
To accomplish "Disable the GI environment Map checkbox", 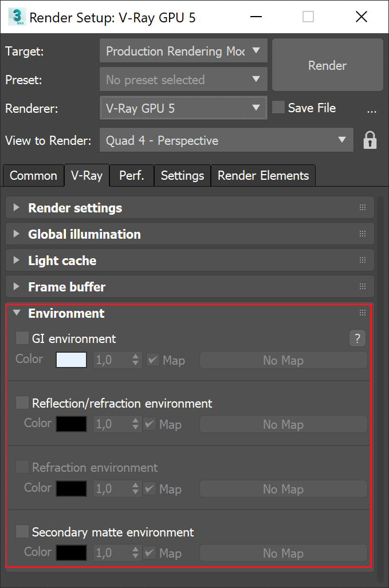I will click(152, 360).
